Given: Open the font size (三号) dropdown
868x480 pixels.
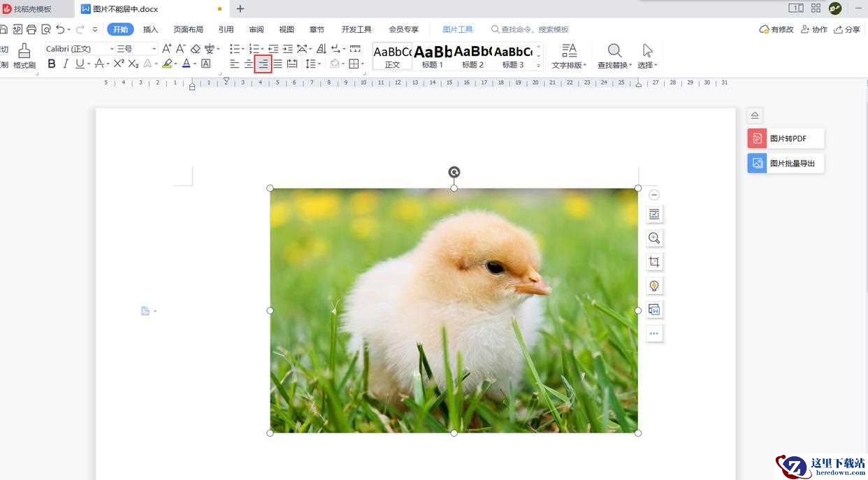Looking at the screenshot, I should click(x=136, y=49).
